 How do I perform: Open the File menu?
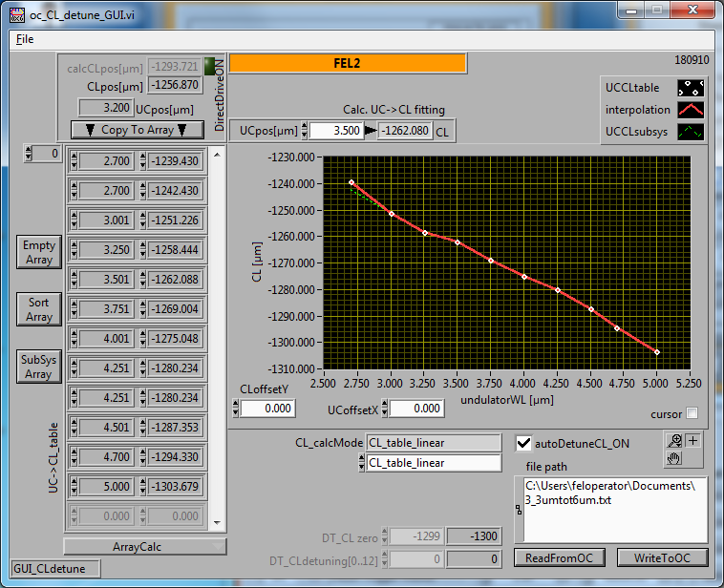(x=24, y=39)
